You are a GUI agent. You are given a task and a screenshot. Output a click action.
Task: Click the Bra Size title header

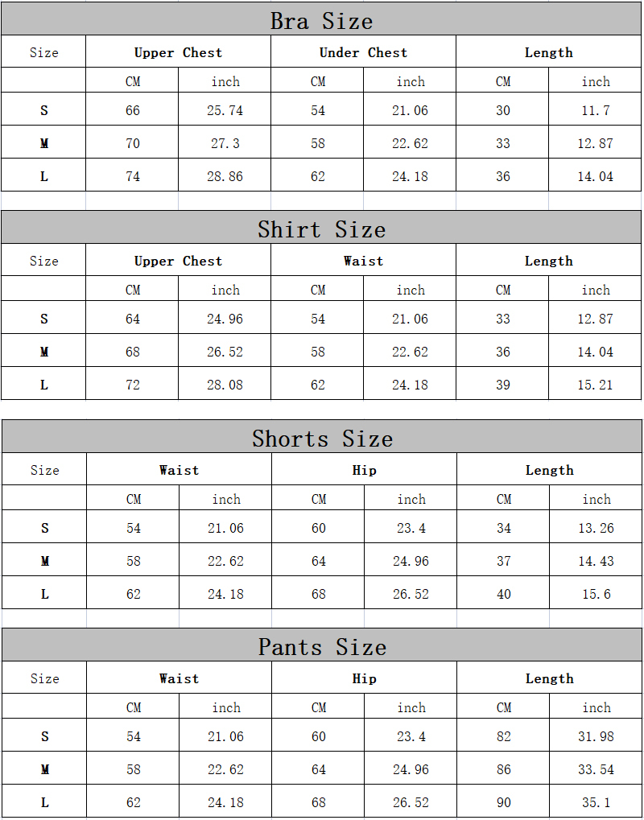click(321, 19)
